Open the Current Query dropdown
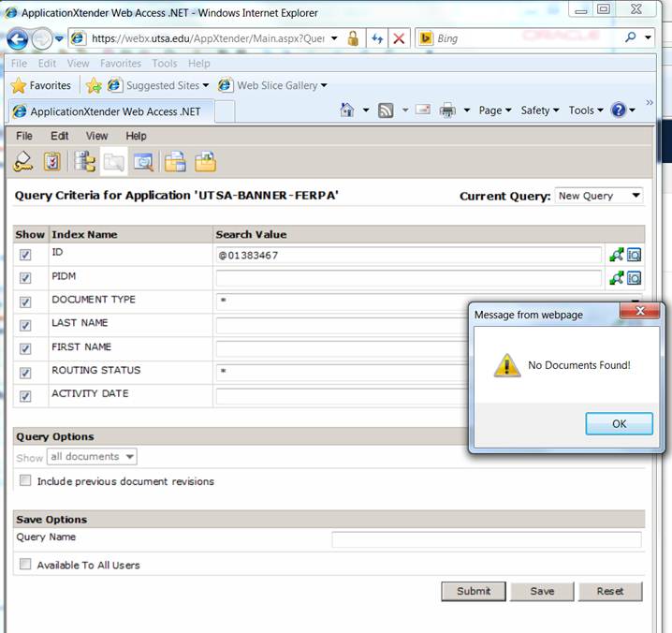 [598, 196]
